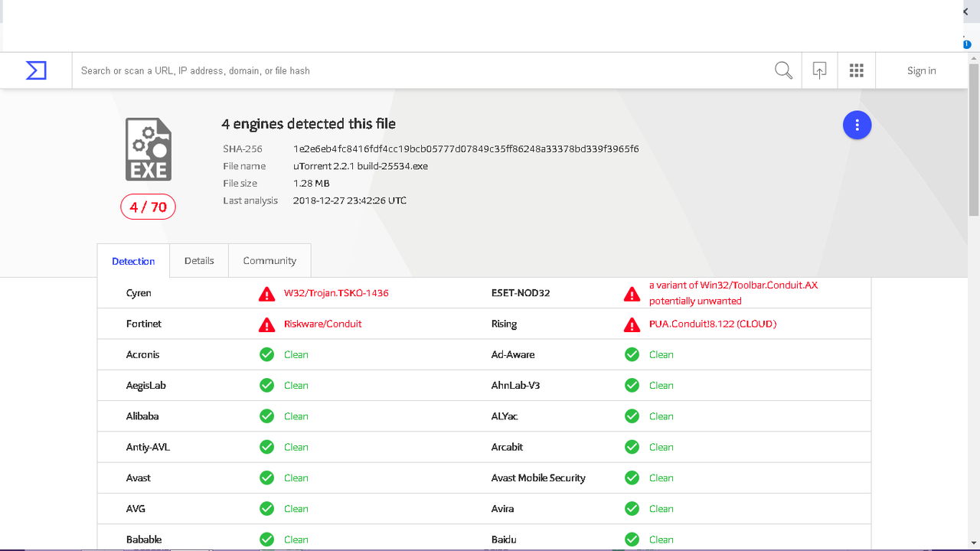980x551 pixels.
Task: Click the ESET-NOD32 engine name
Action: [521, 293]
